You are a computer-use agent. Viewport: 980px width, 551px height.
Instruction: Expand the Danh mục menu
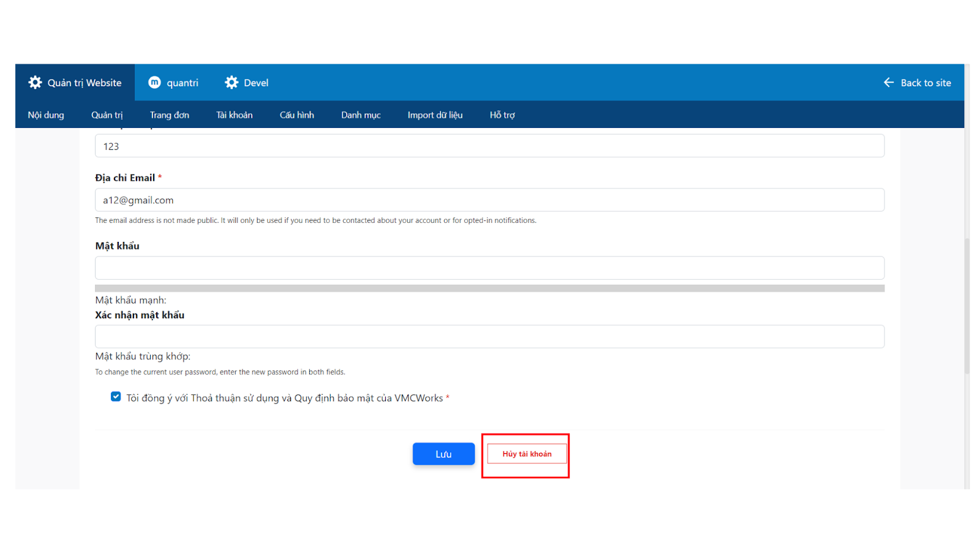click(x=361, y=115)
